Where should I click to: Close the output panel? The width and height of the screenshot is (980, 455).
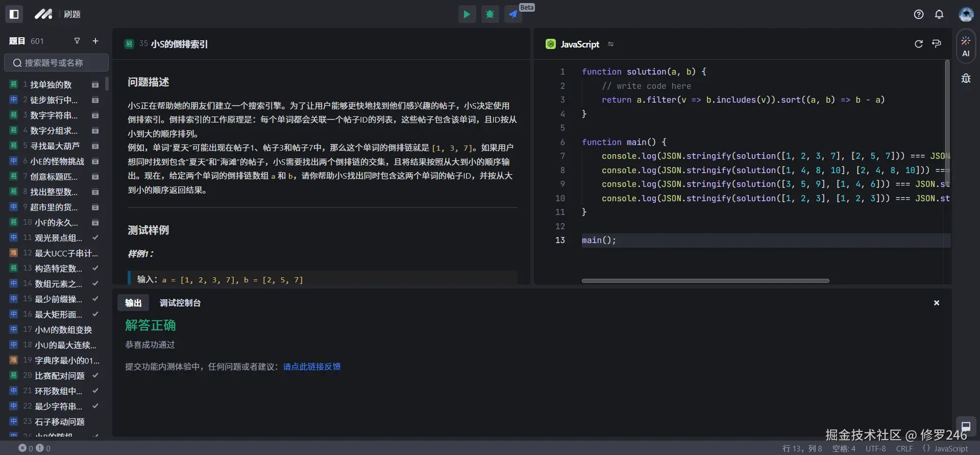pos(937,303)
